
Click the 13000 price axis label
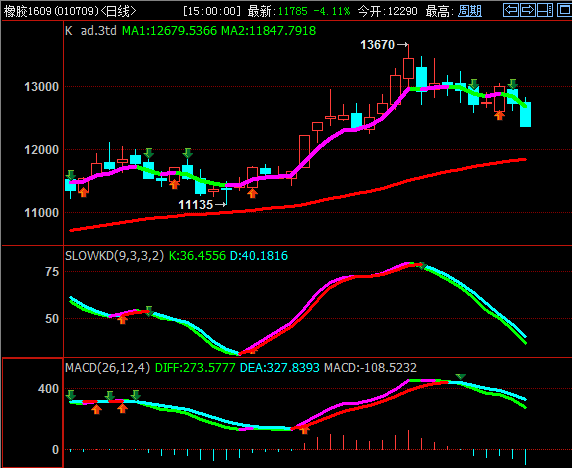(x=41, y=87)
